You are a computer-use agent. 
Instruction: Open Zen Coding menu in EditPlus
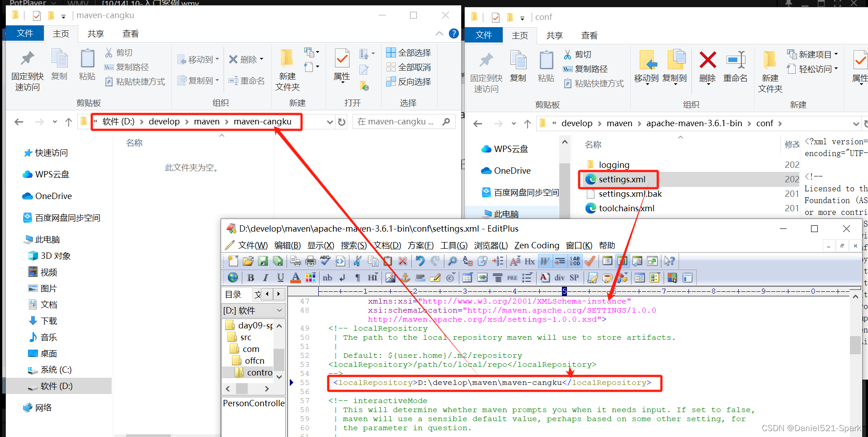point(537,245)
